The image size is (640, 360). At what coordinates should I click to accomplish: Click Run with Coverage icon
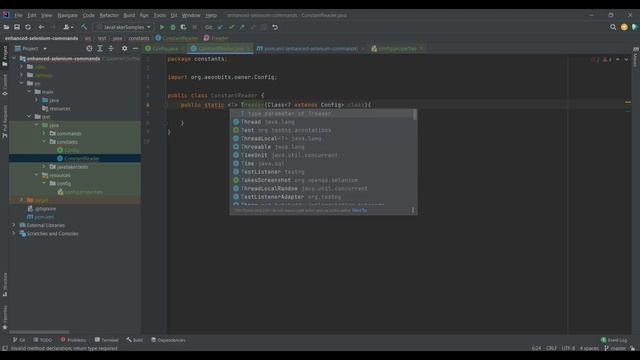[x=183, y=27]
